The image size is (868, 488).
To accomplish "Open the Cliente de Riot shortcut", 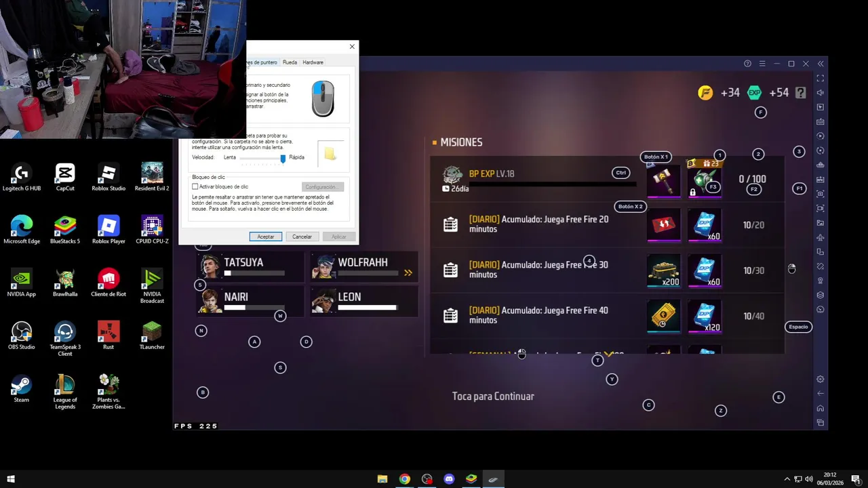I will (108, 283).
